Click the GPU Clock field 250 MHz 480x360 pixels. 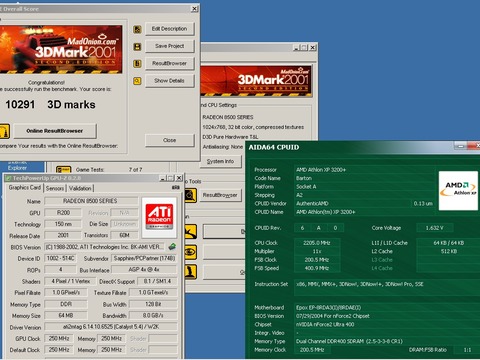pos(59,338)
